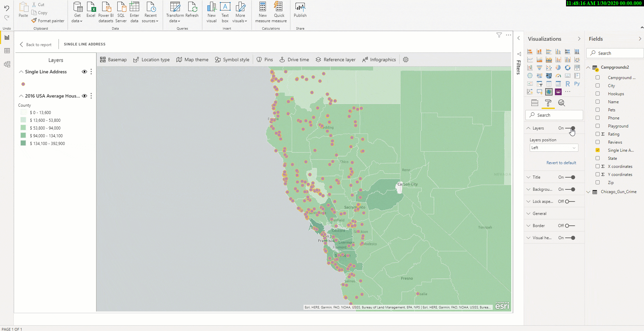
Task: Refresh the data
Action: pyautogui.click(x=192, y=10)
